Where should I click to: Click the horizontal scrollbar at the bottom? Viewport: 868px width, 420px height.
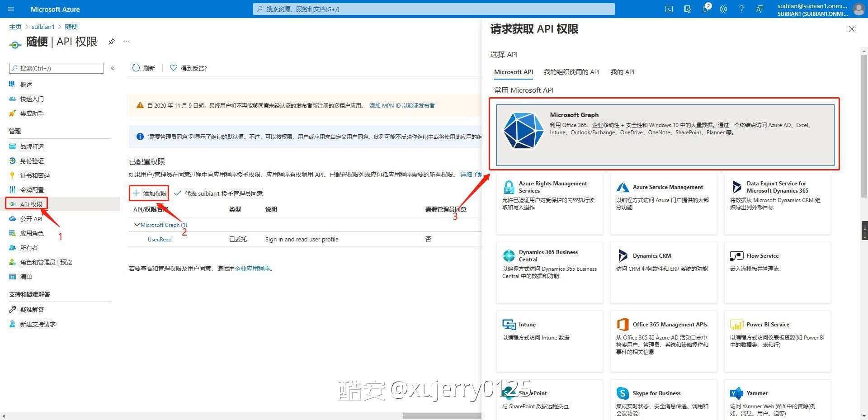click(x=441, y=416)
